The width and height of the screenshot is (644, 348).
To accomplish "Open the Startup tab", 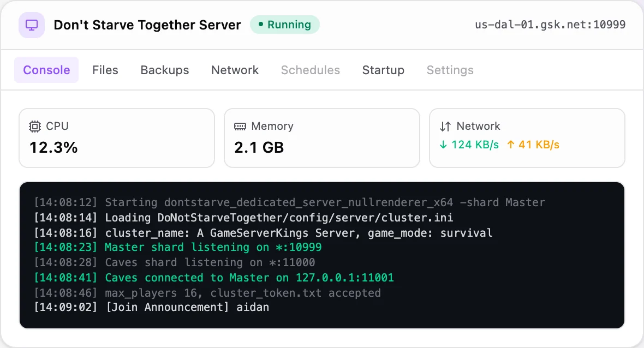I will point(383,70).
